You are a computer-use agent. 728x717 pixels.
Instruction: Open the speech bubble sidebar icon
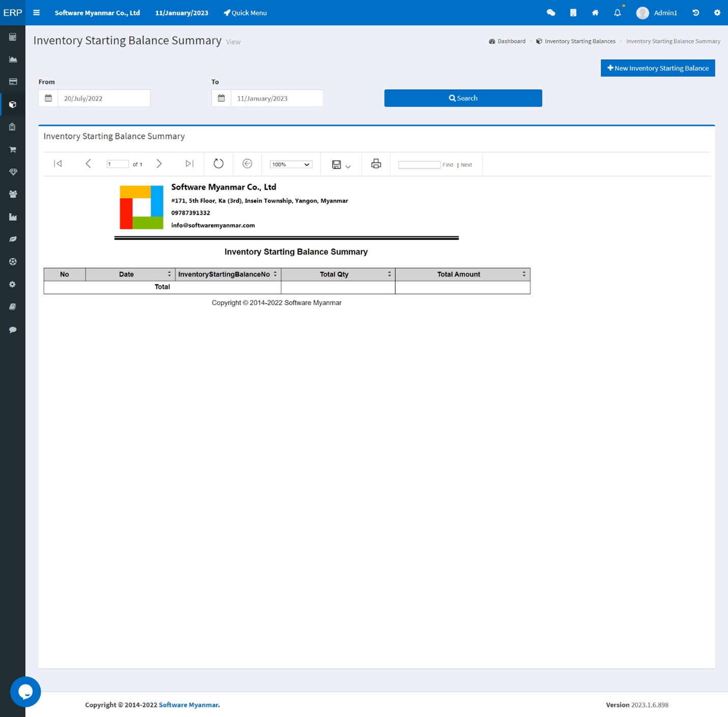coord(13,330)
